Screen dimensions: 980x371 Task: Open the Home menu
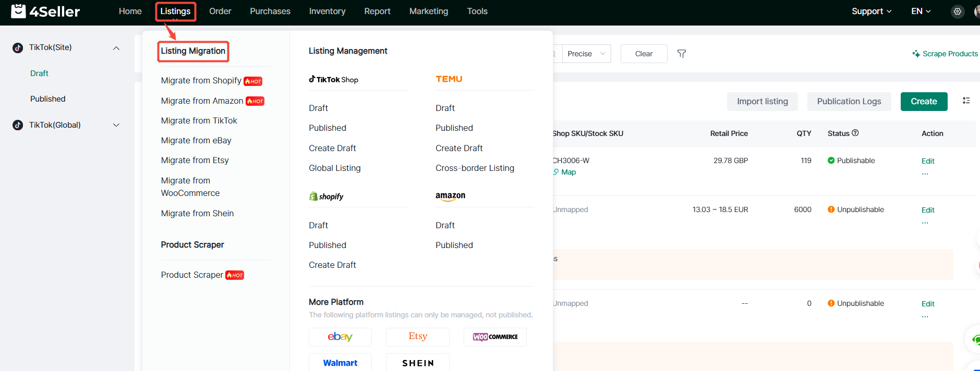[x=130, y=11]
